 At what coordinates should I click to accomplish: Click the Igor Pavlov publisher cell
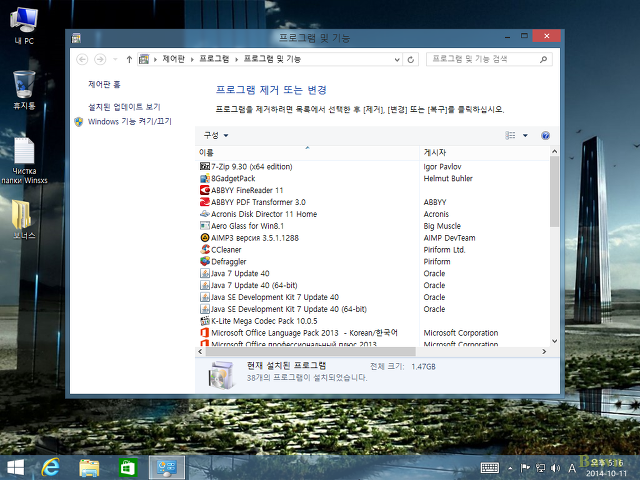442,167
